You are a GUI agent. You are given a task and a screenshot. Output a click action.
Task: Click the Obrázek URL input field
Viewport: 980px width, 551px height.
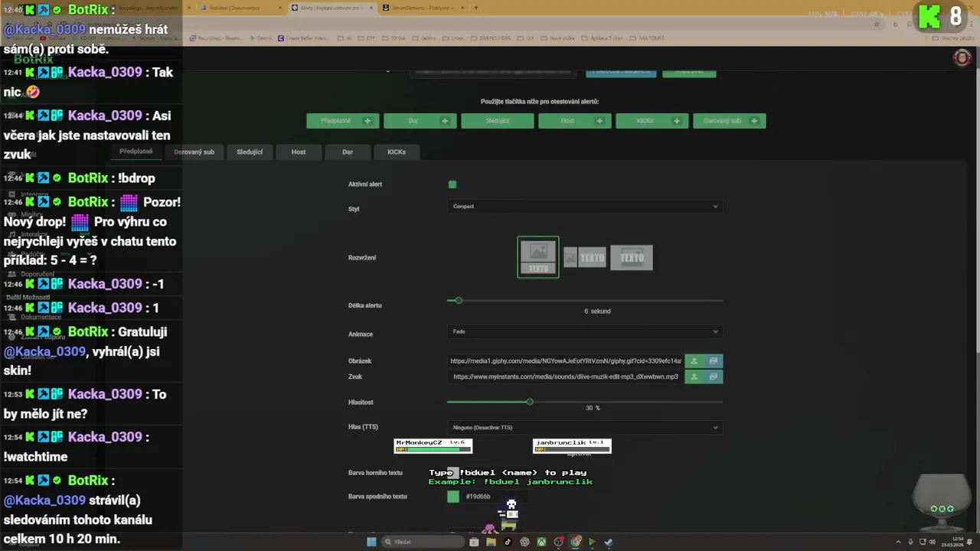tap(566, 361)
